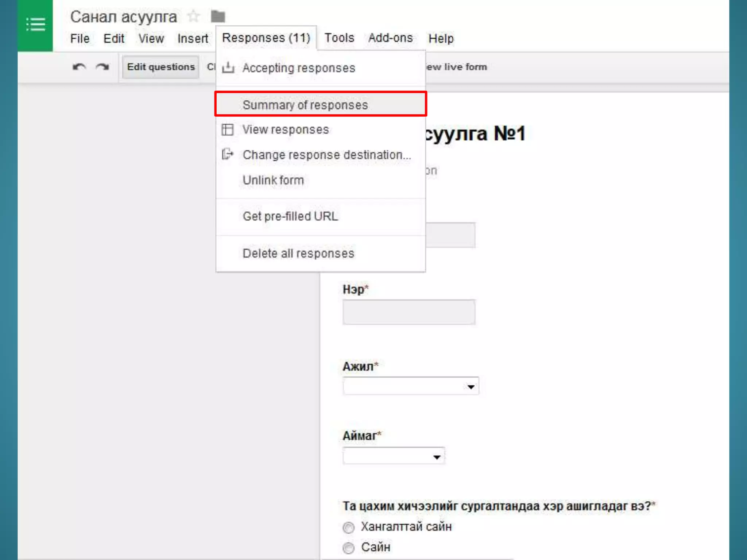Choose Delete all responses
This screenshot has height=560, width=747.
(x=298, y=253)
